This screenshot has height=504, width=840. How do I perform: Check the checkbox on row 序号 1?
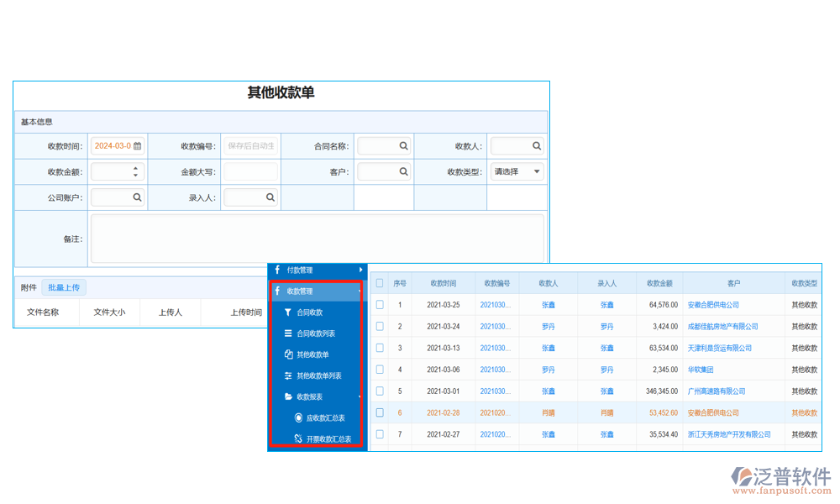pos(380,305)
